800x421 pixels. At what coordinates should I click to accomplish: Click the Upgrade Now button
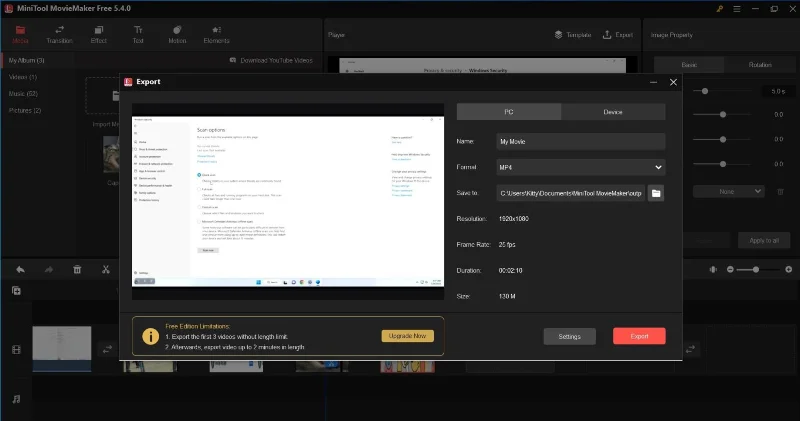(407, 336)
